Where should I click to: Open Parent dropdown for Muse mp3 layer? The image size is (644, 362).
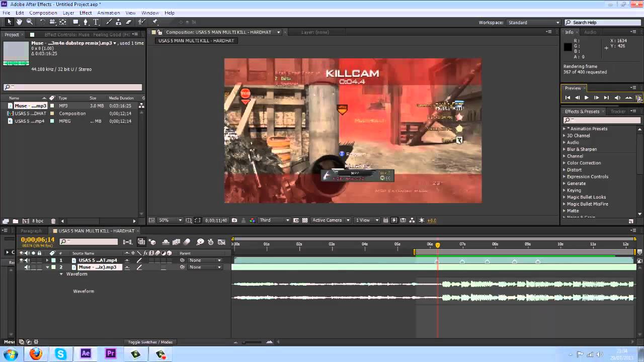[x=205, y=267]
